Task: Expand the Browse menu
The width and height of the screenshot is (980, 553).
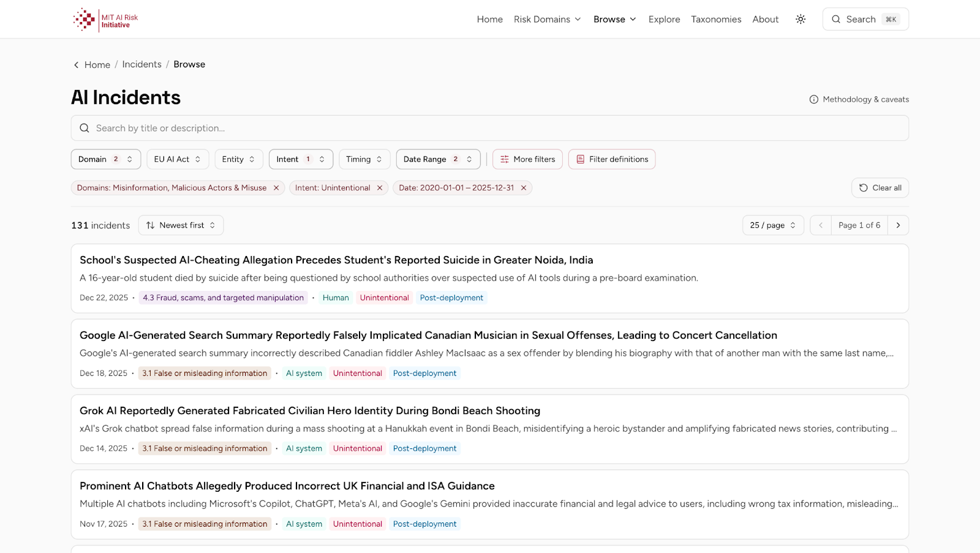Action: tap(615, 20)
